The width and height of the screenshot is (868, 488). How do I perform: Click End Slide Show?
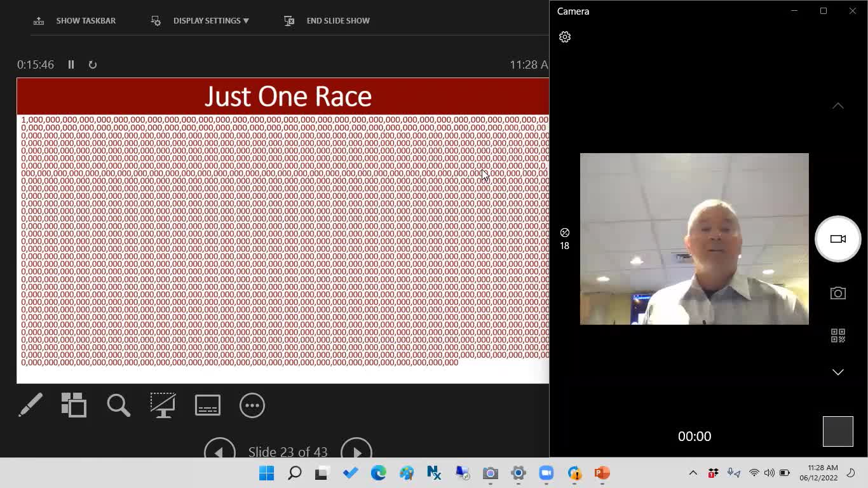tap(327, 20)
